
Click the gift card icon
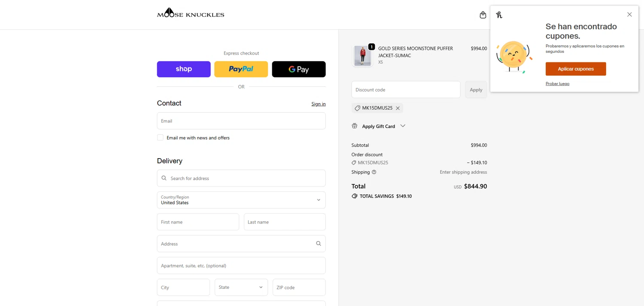[355, 126]
